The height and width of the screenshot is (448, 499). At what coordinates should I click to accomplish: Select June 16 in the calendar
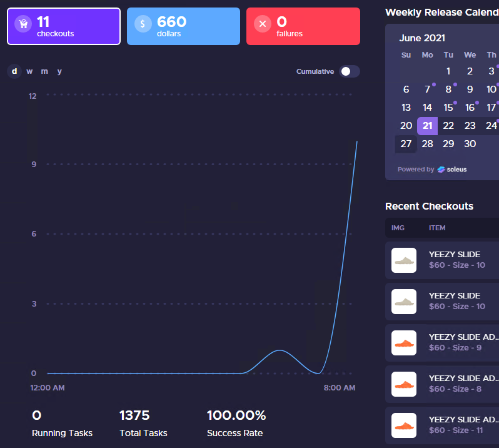coord(470,107)
